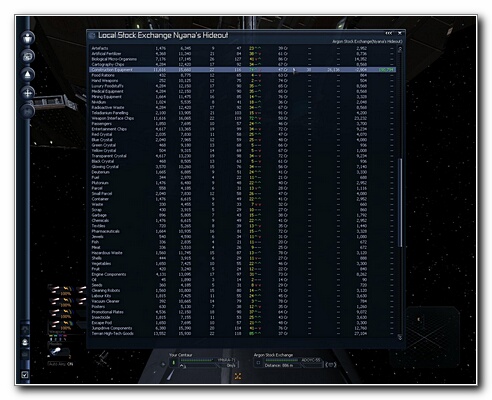Image resolution: width=492 pixels, height=400 pixels.
Task: Collapse window with the back arrows button
Action: click(x=389, y=33)
